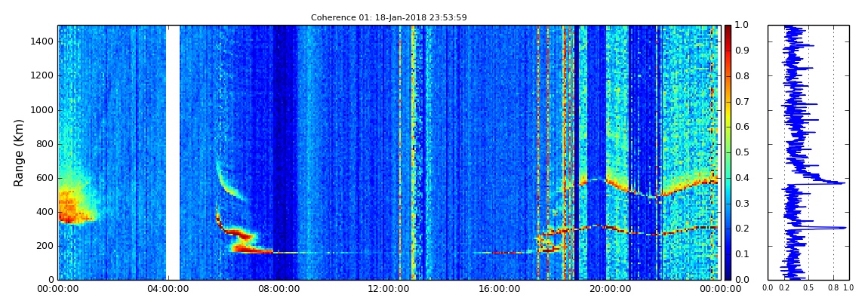Image resolution: width=868 pixels, height=307 pixels.
Task: Click the colorbar at the 0.9 level
Action: [728, 51]
